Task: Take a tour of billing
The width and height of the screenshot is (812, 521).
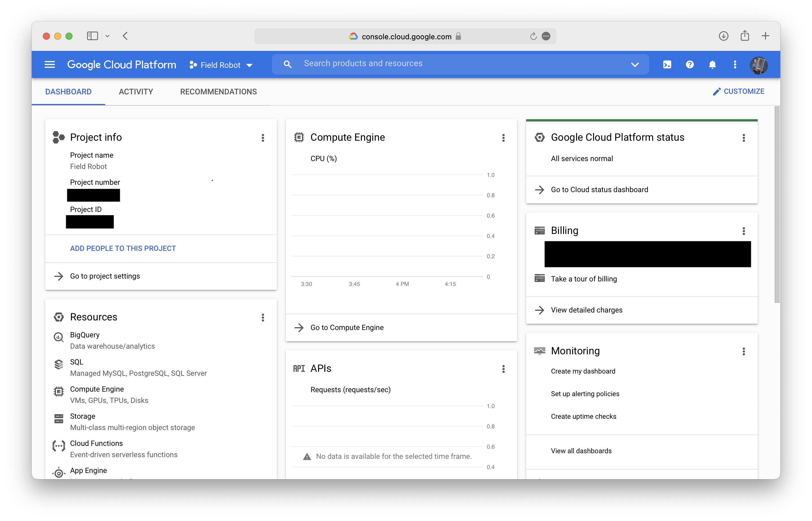Action: 584,279
